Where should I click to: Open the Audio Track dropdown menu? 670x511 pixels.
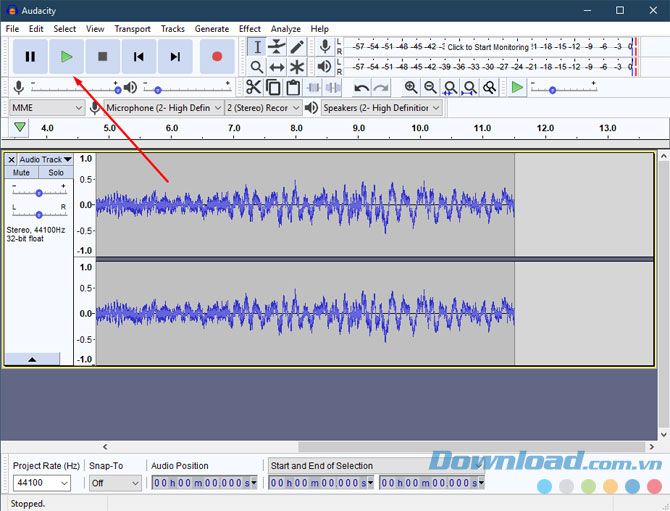tap(46, 160)
